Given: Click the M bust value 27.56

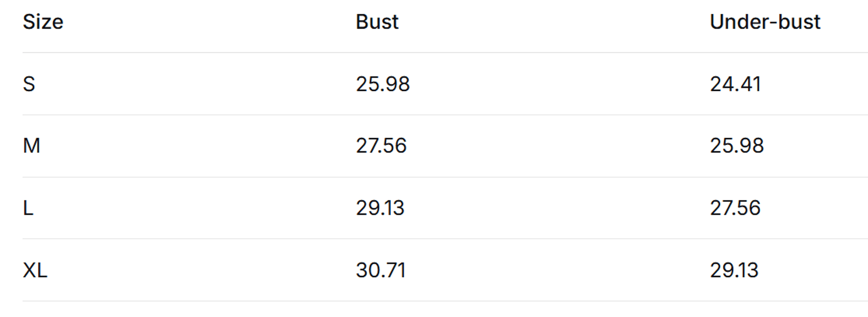Looking at the screenshot, I should tap(381, 146).
